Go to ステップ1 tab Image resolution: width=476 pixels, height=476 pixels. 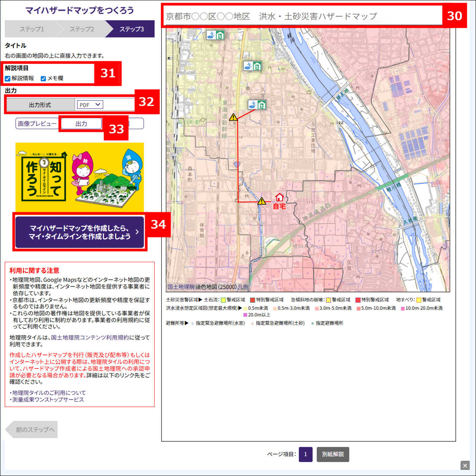[32, 29]
